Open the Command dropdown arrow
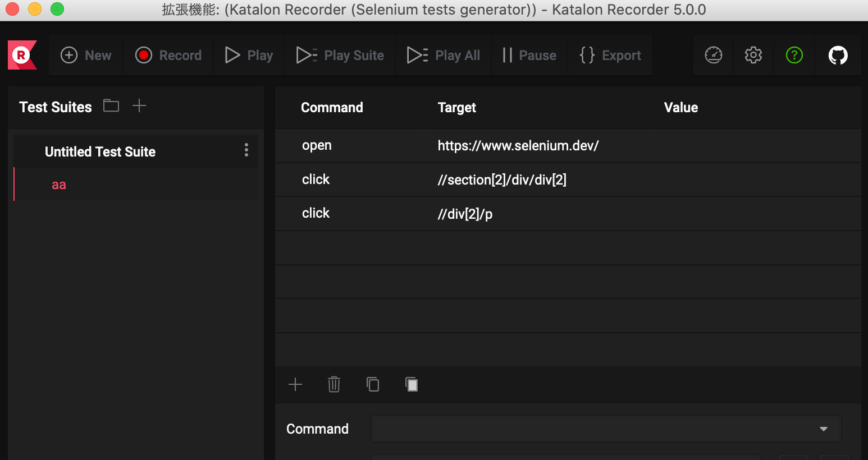Viewport: 868px width, 460px height. click(824, 429)
